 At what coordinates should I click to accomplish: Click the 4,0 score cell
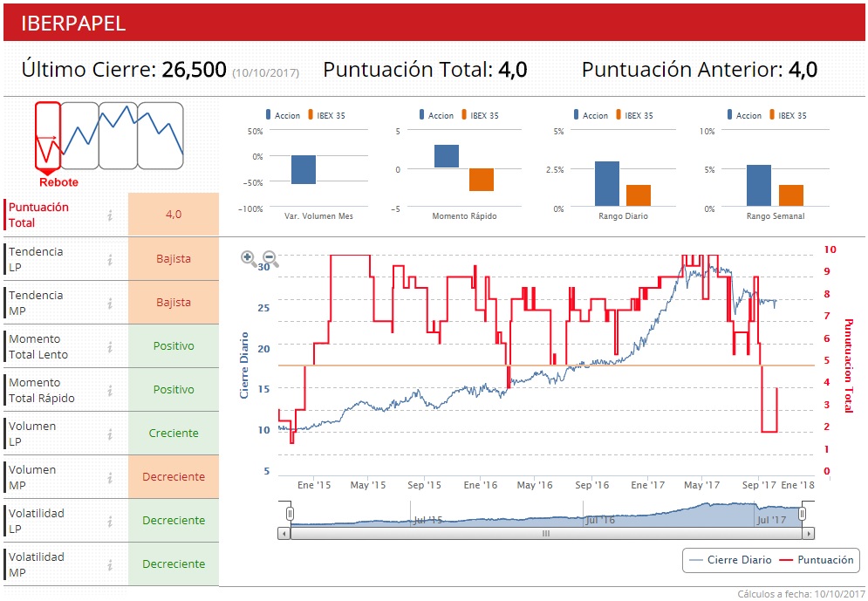(174, 215)
